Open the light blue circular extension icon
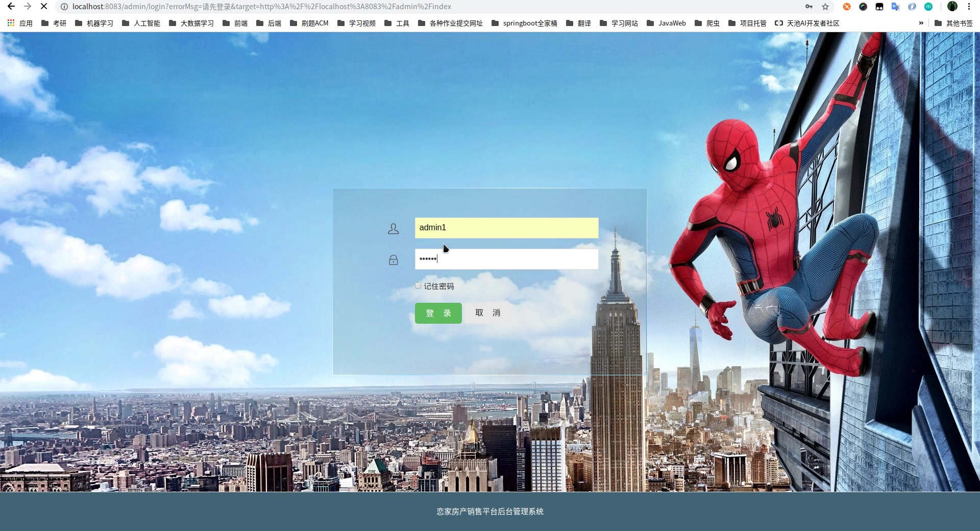Viewport: 980px width, 531px height. pyautogui.click(x=912, y=7)
